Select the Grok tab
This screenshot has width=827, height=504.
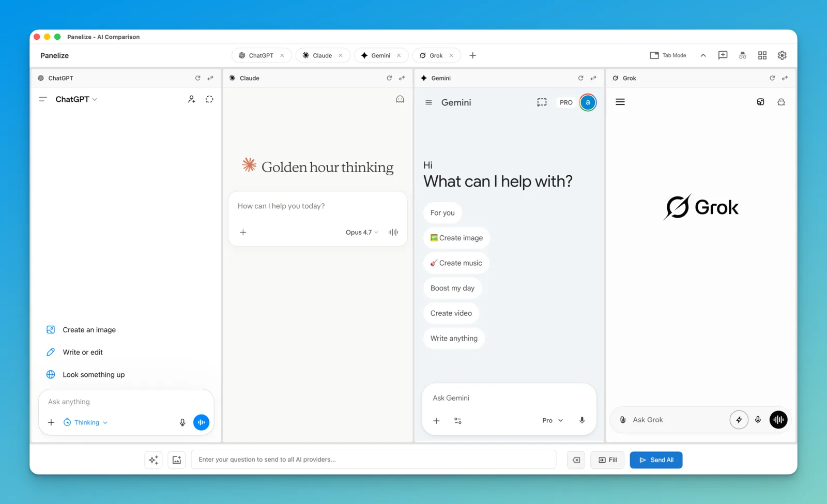[x=436, y=55]
